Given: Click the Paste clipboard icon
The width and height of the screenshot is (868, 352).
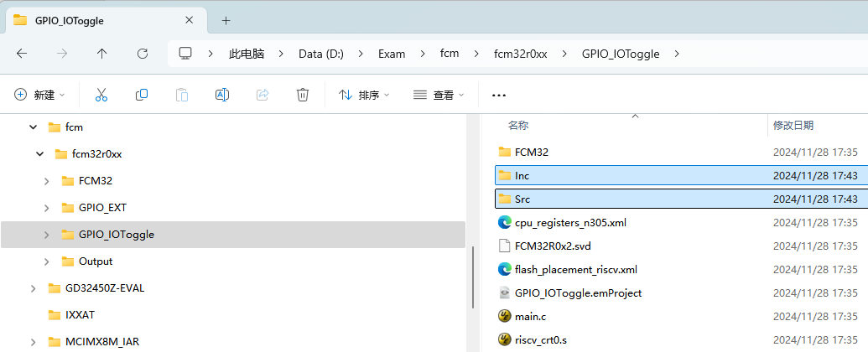Looking at the screenshot, I should [x=182, y=95].
